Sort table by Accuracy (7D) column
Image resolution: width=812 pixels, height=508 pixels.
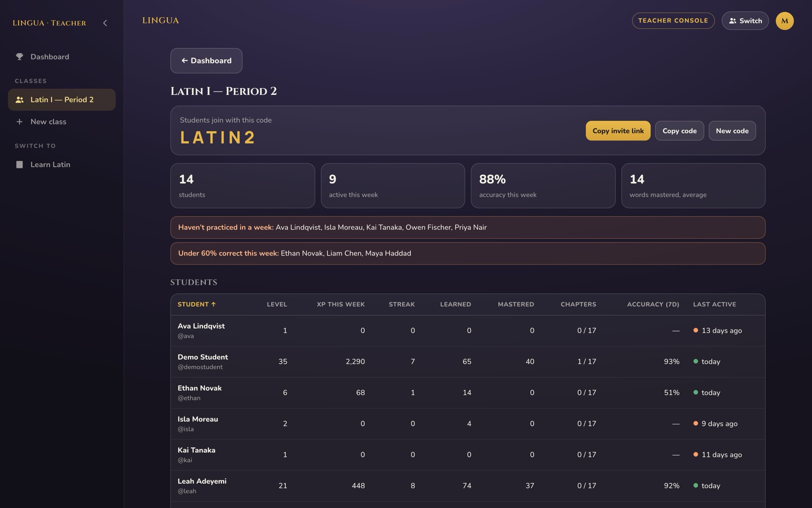653,304
